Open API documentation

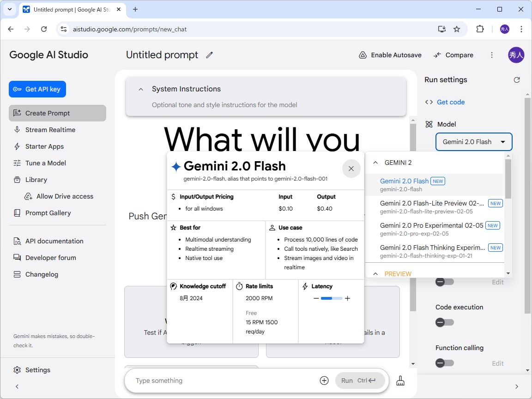coord(53,241)
